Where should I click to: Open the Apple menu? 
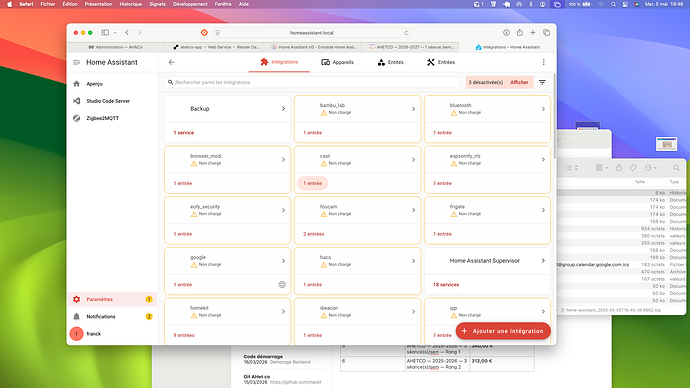10,4
